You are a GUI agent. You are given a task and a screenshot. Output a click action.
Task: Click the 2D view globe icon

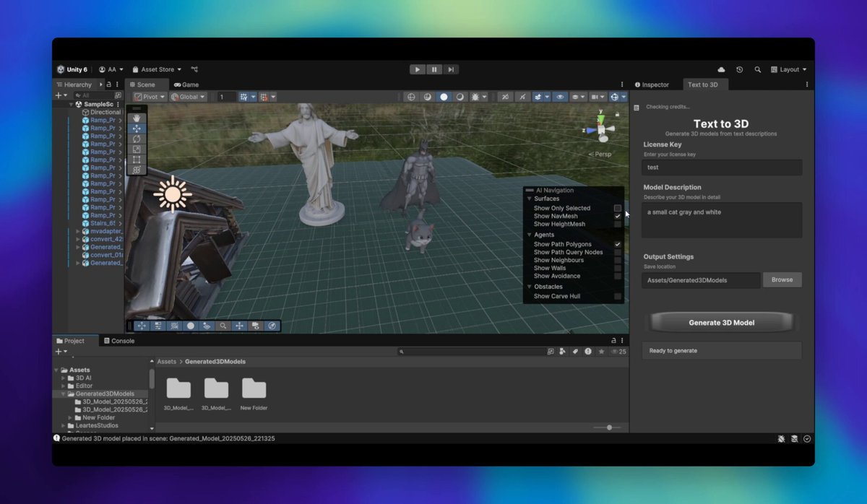pyautogui.click(x=411, y=97)
